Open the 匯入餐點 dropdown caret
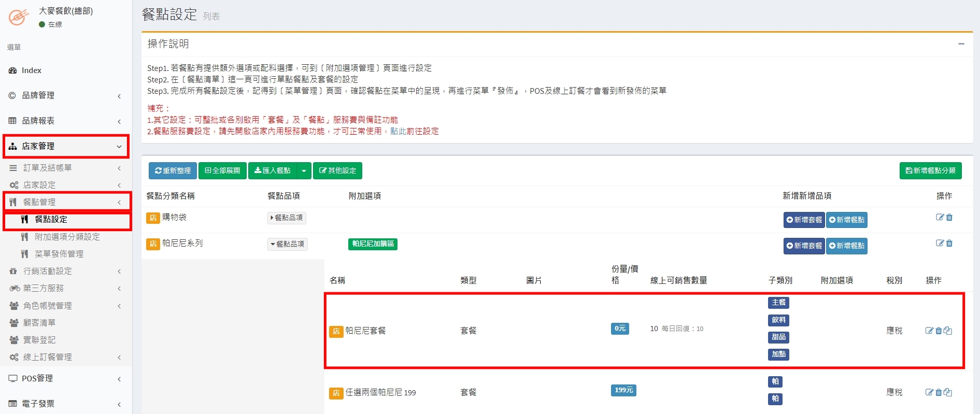The image size is (980, 414). point(304,170)
